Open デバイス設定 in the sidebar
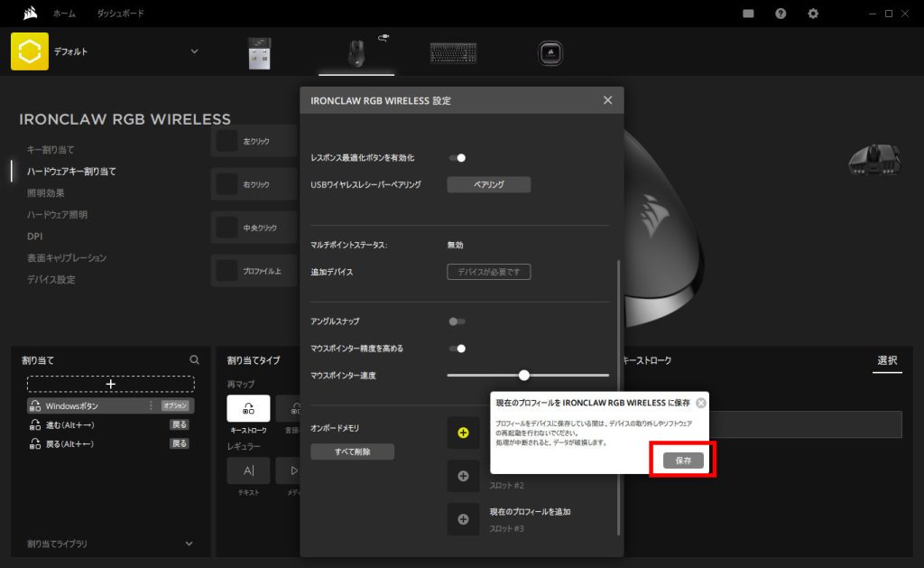 (51, 280)
